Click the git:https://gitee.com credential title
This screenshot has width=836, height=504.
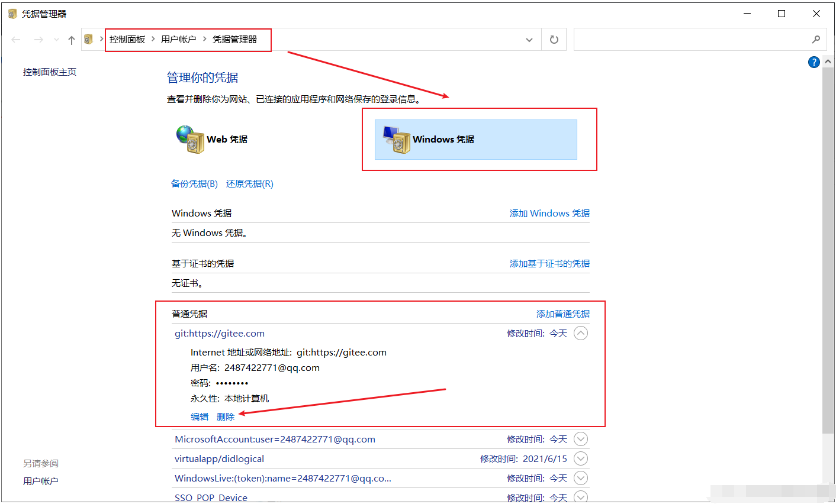click(x=220, y=334)
